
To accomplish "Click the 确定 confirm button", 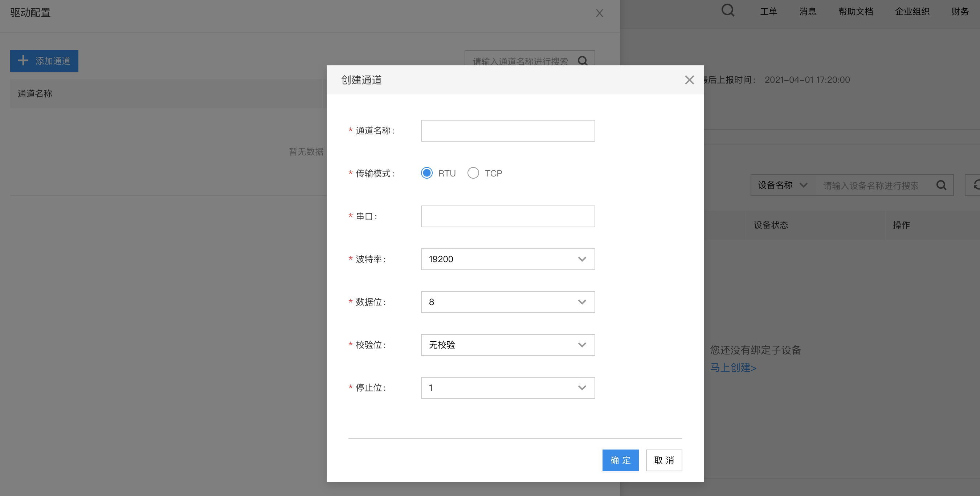I will pos(621,461).
